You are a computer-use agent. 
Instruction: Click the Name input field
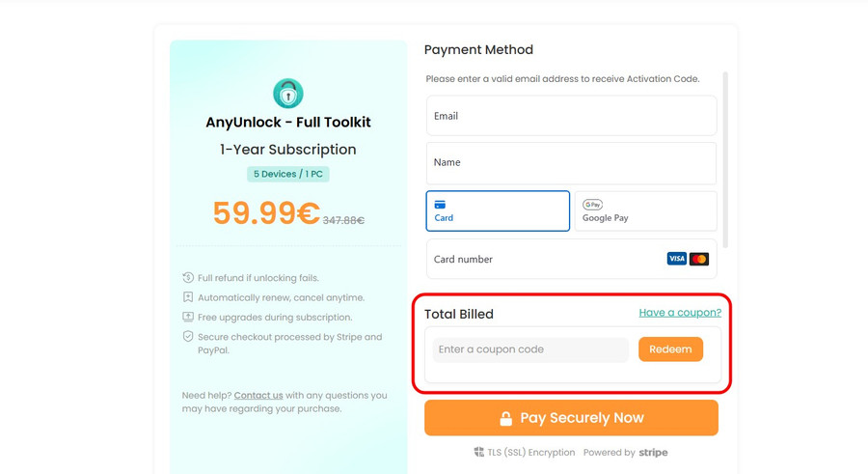(571, 162)
